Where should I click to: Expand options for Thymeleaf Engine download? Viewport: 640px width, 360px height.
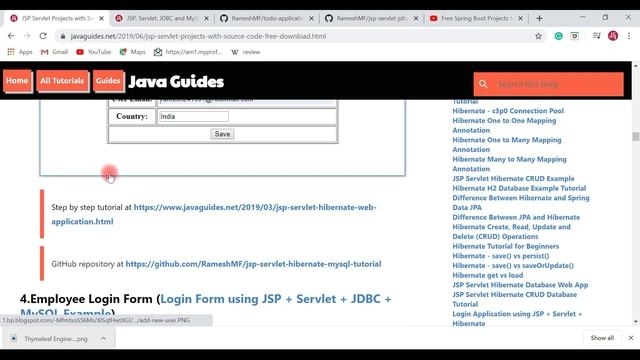coord(103,338)
